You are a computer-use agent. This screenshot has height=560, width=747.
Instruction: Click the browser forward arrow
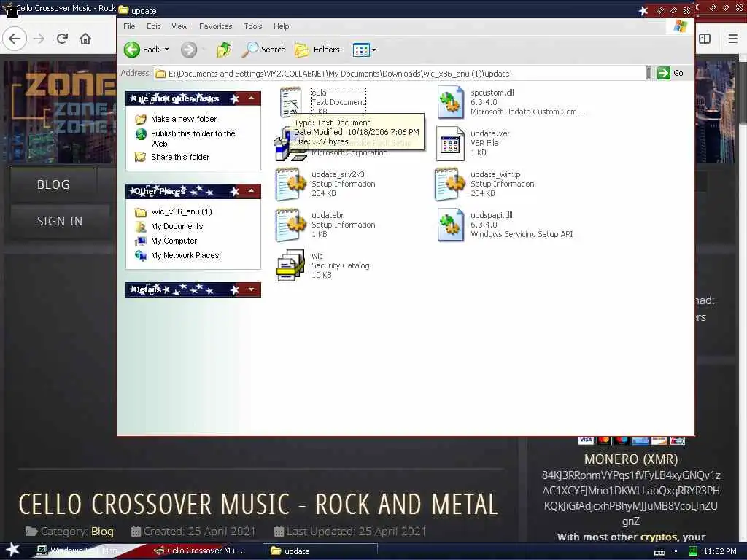(x=39, y=39)
